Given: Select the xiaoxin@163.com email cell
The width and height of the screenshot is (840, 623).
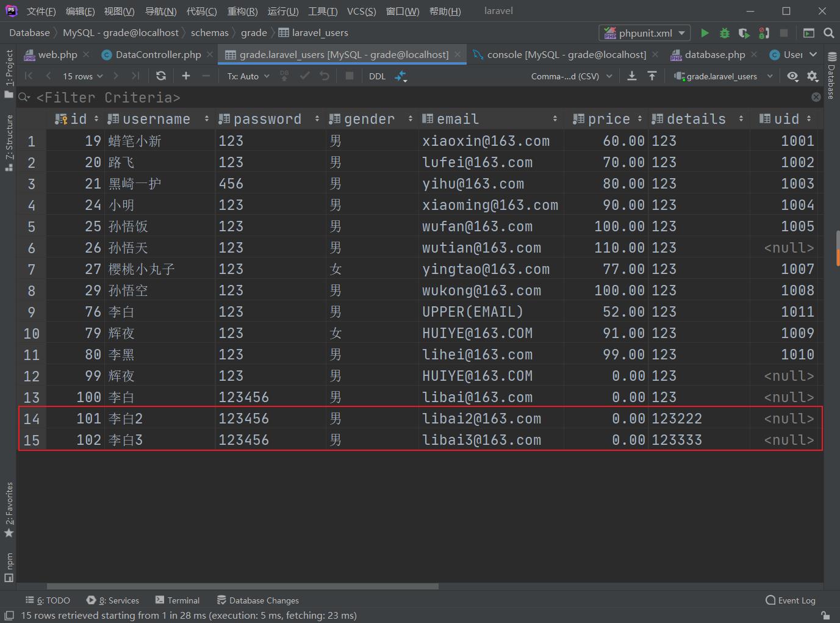Looking at the screenshot, I should (490, 141).
